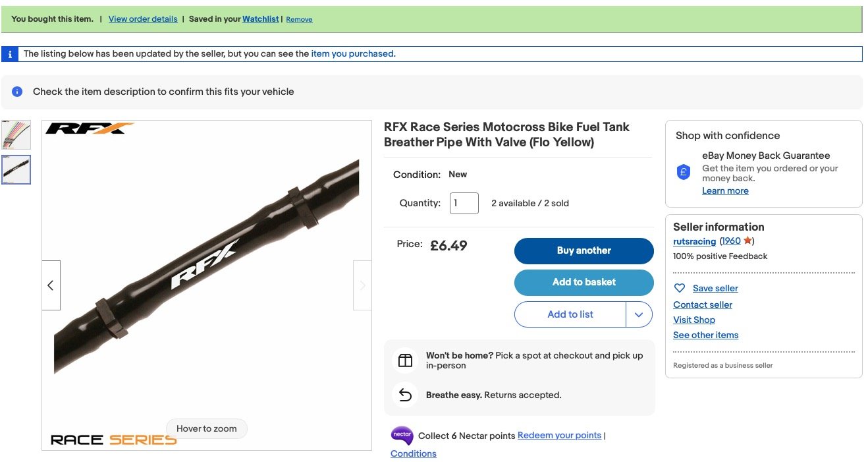Image resolution: width=868 pixels, height=462 pixels.
Task: Select the second black pipe thumbnail
Action: pyautogui.click(x=16, y=169)
